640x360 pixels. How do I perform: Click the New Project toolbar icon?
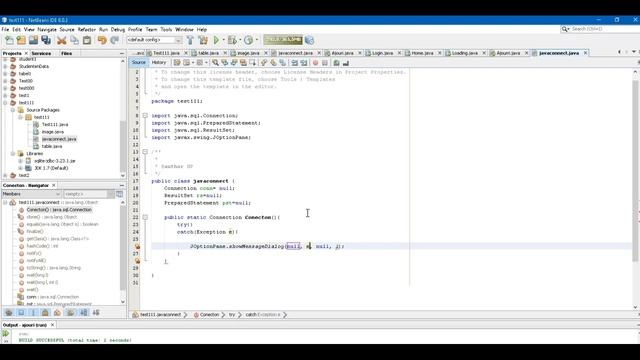point(21,40)
